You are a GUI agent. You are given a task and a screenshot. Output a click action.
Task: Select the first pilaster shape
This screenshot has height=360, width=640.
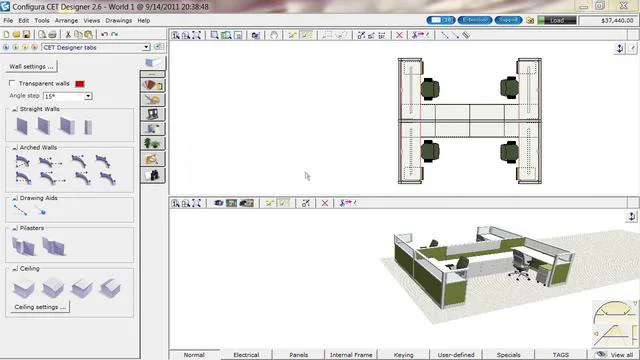(23, 246)
